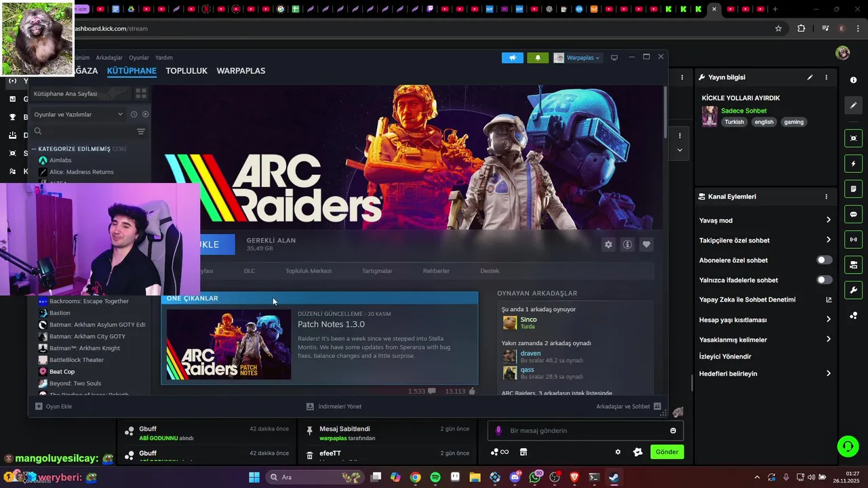The width and height of the screenshot is (868, 488).
Task: Open Arkadaşlar menu in Steam
Action: pyautogui.click(x=109, y=58)
